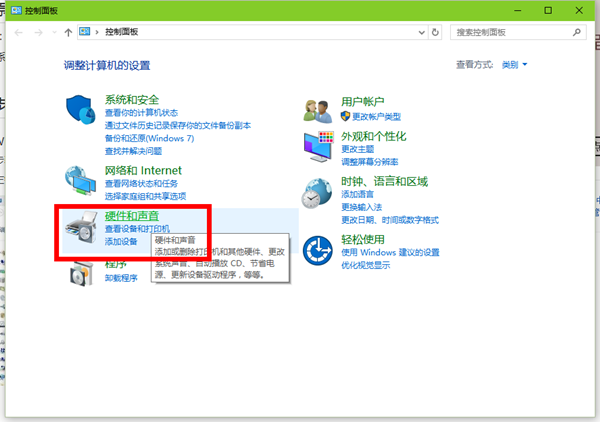
Task: Click the 添加语言 link
Action: click(357, 194)
